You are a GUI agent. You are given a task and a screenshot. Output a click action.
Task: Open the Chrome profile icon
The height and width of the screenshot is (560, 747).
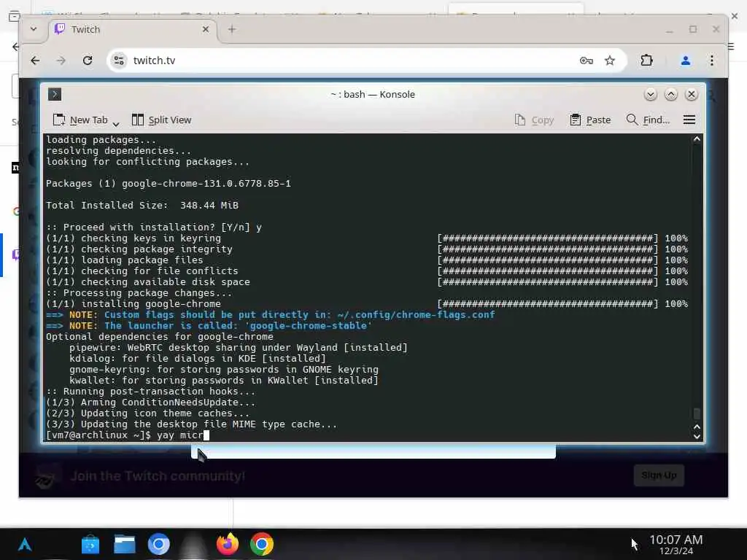click(686, 61)
